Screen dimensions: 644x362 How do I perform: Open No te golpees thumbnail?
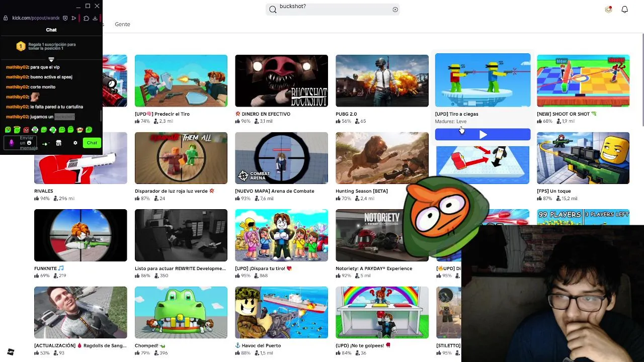tap(382, 313)
